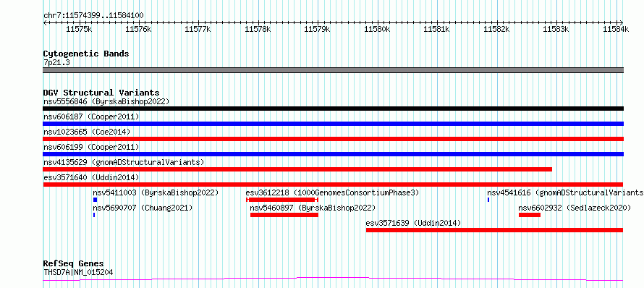
Task: Click the esv3571639 (Uddin2014) label
Action: coord(414,223)
